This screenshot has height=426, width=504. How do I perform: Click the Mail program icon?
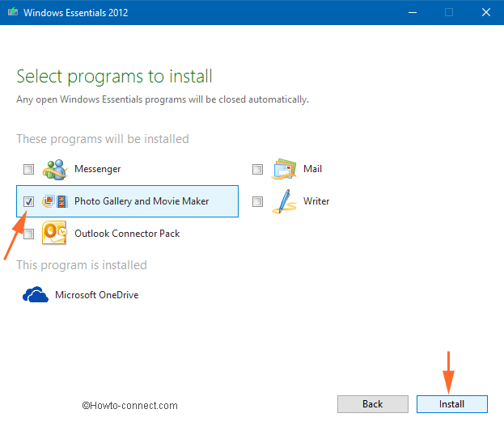pyautogui.click(x=284, y=169)
